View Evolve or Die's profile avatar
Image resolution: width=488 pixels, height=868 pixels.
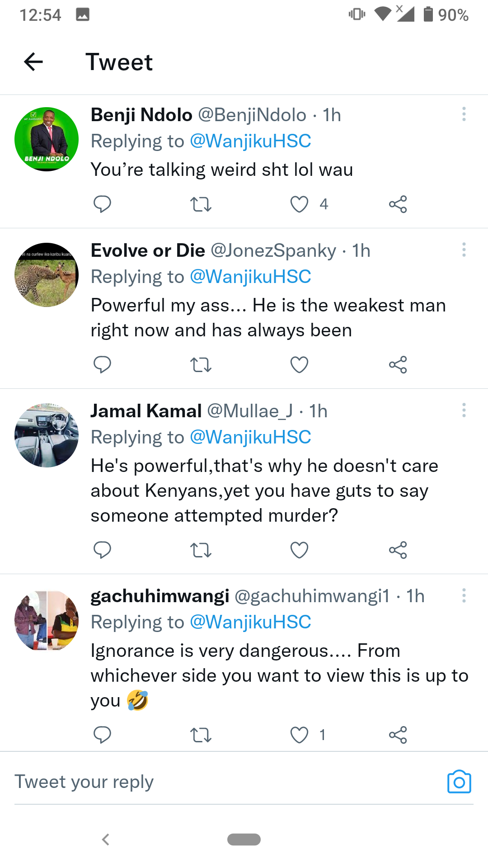coord(47,275)
